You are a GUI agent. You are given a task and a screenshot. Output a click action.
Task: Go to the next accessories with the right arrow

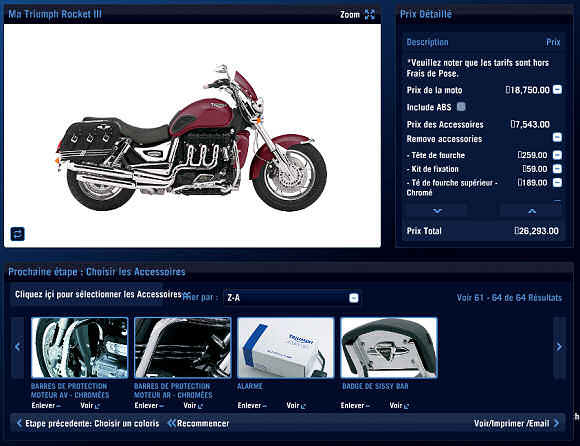[559, 347]
